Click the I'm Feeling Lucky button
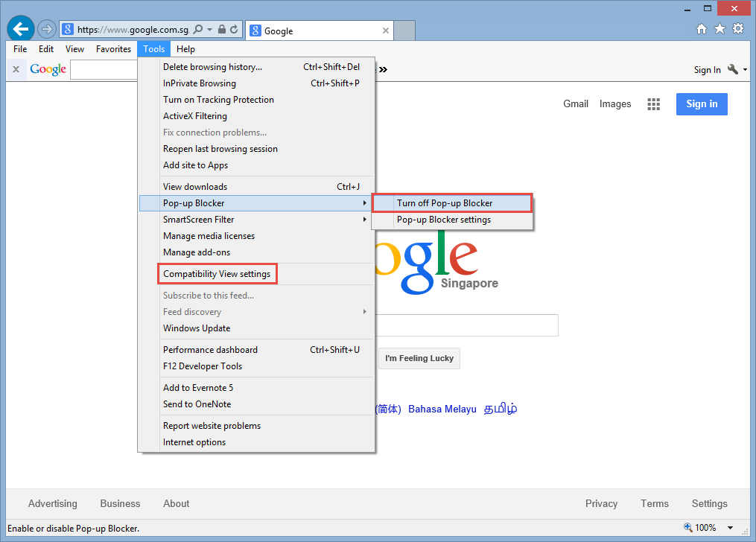This screenshot has width=756, height=542. coord(419,358)
